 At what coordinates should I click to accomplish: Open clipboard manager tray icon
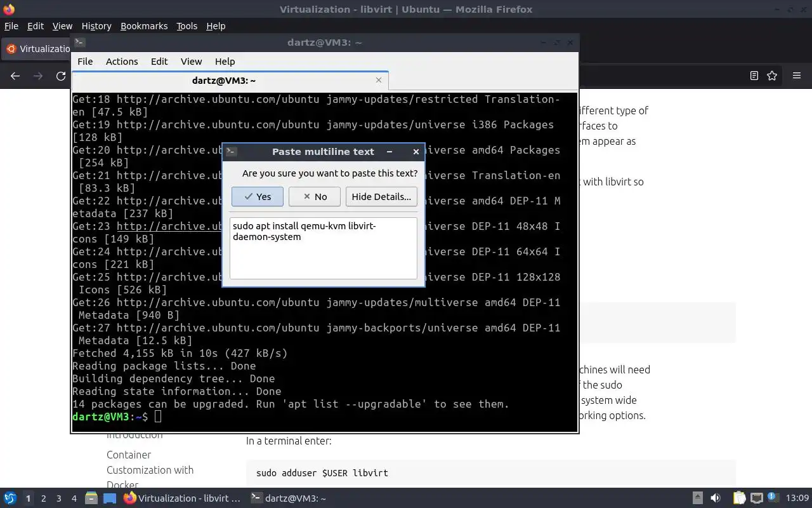pos(739,498)
